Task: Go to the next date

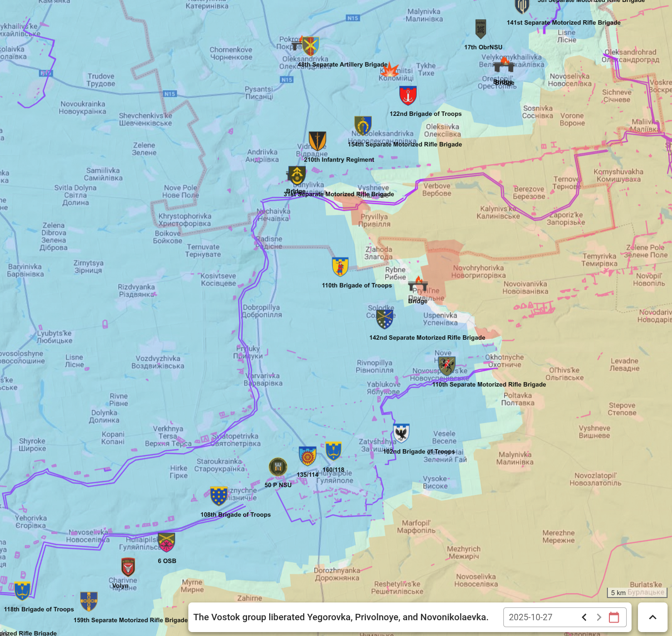Action: (599, 617)
